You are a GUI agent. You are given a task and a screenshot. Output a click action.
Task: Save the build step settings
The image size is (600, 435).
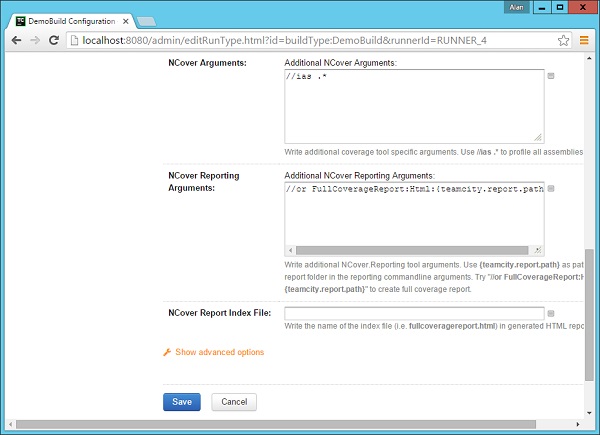tap(182, 401)
